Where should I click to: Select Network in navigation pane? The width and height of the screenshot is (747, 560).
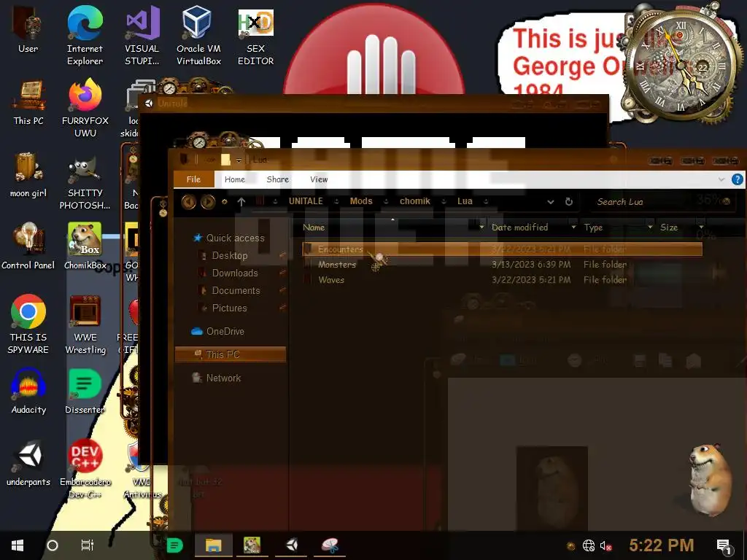coord(217,378)
